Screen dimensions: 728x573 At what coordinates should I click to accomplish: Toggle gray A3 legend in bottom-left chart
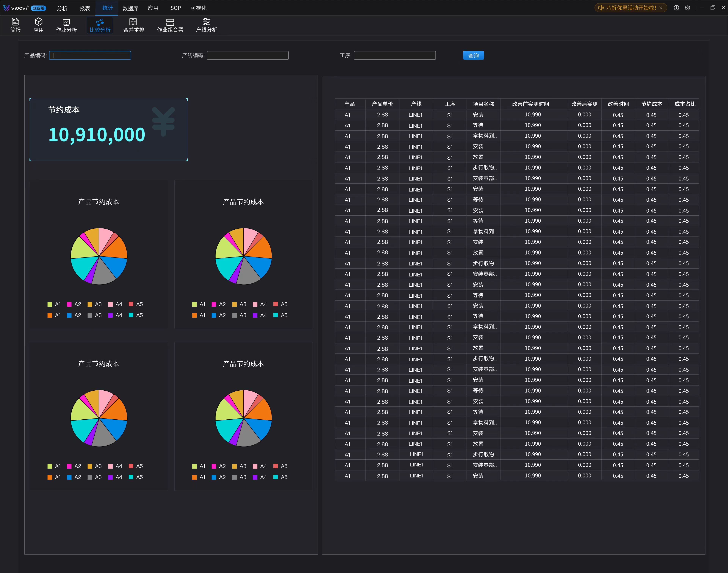95,477
